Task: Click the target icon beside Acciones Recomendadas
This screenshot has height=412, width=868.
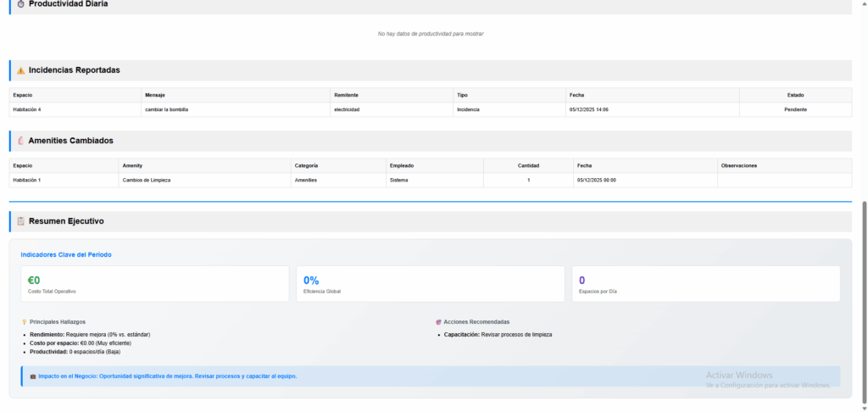Action: (438, 322)
